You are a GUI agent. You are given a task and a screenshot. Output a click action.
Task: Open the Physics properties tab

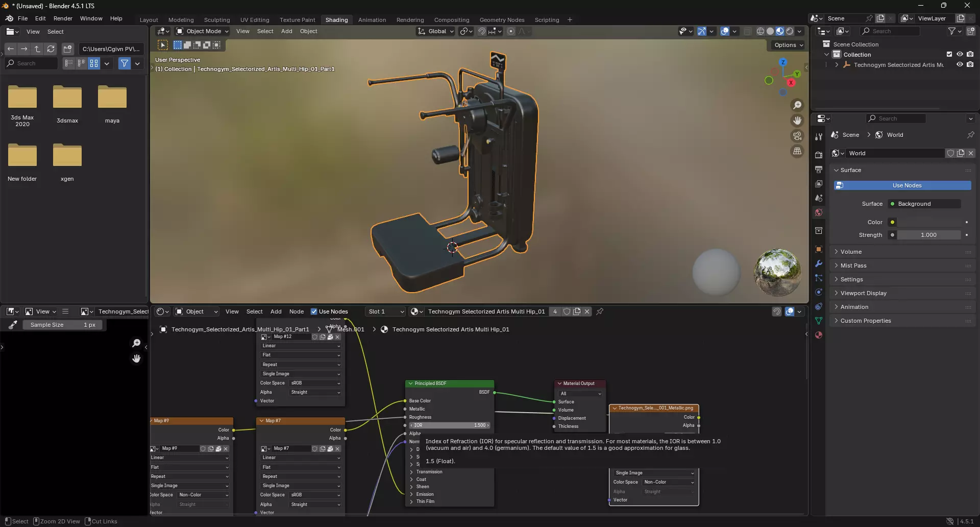(x=819, y=292)
